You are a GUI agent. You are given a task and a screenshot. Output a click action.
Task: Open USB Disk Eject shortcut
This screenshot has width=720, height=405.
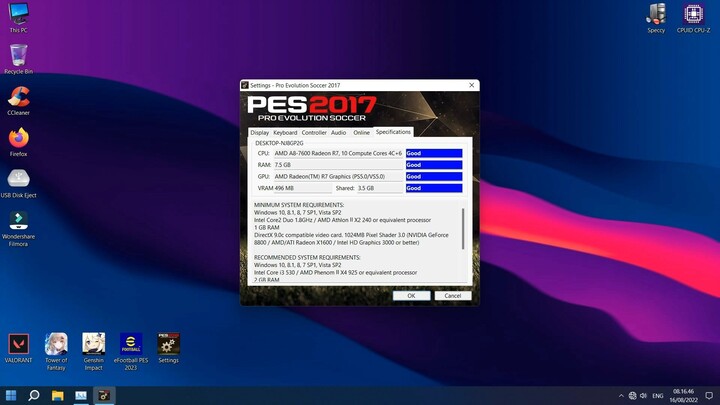tap(18, 183)
